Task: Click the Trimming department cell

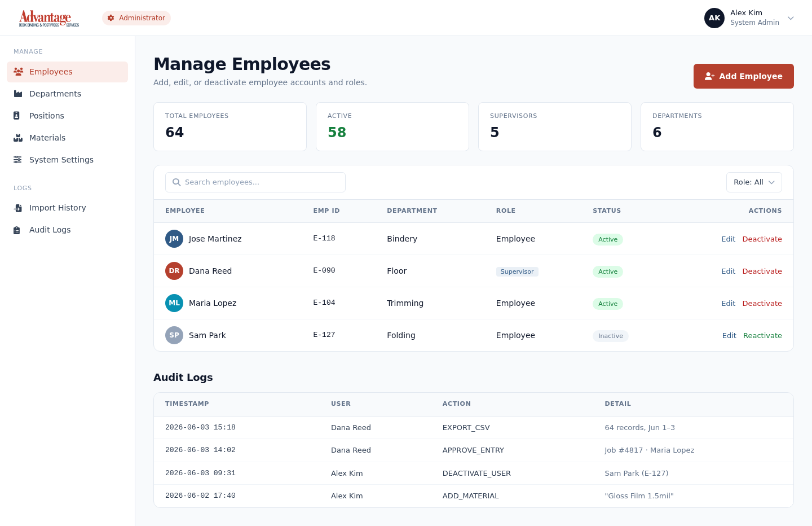Action: pos(405,303)
